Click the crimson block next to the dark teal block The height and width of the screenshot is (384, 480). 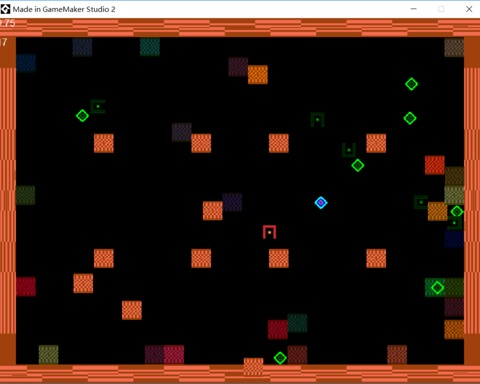[x=278, y=329]
